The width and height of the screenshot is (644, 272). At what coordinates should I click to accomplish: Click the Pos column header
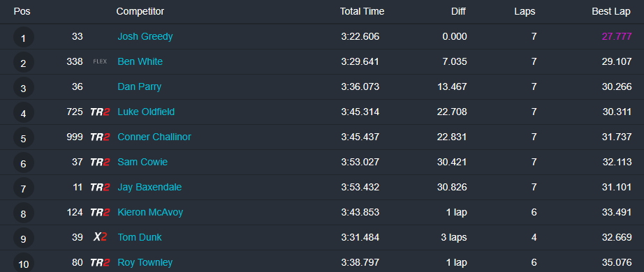pos(22,11)
